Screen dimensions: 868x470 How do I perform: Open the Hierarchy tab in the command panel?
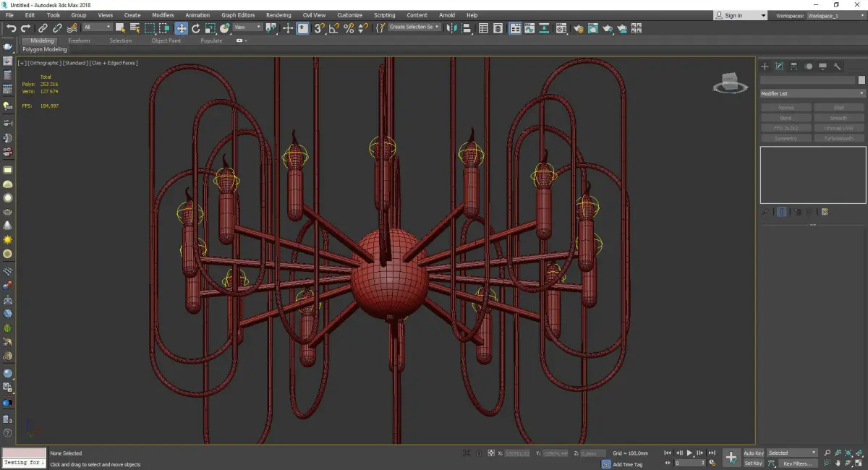[793, 67]
